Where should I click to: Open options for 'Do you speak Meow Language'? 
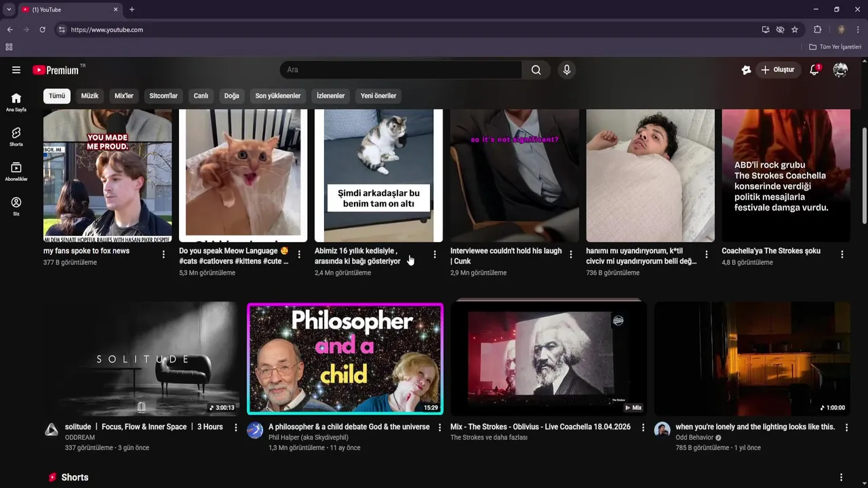tap(299, 254)
